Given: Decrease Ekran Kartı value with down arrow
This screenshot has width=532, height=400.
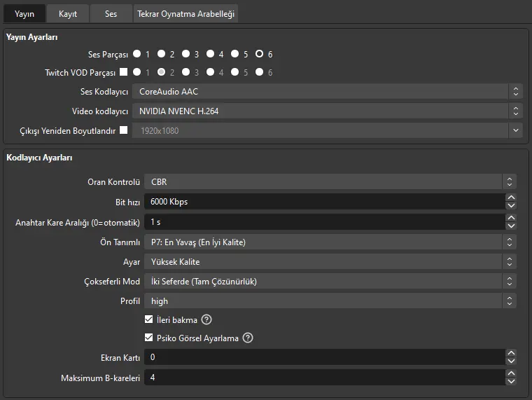Looking at the screenshot, I should point(511,361).
